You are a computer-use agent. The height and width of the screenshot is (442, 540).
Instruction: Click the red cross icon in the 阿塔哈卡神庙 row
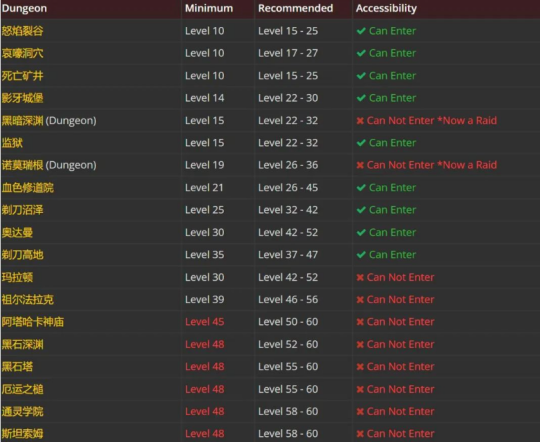coord(360,322)
